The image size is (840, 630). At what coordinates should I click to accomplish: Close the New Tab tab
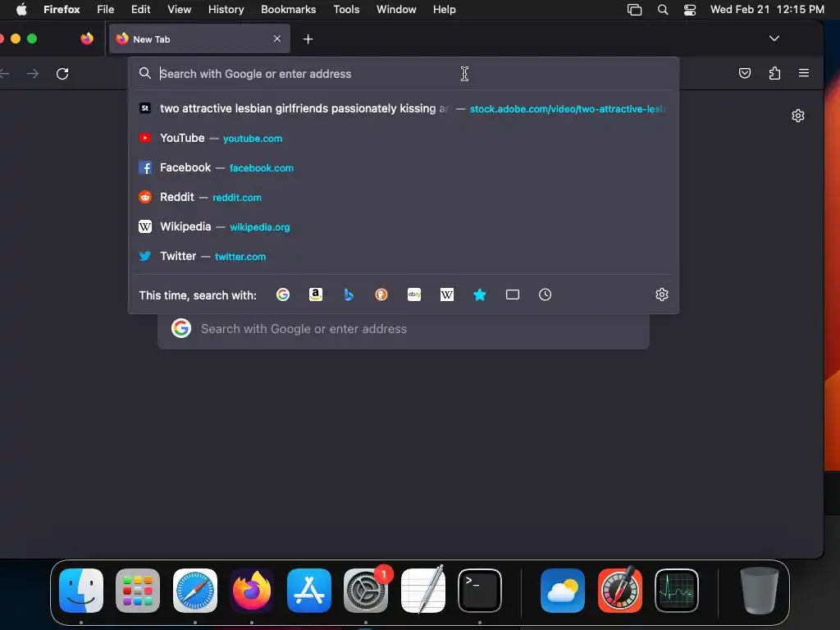(277, 39)
